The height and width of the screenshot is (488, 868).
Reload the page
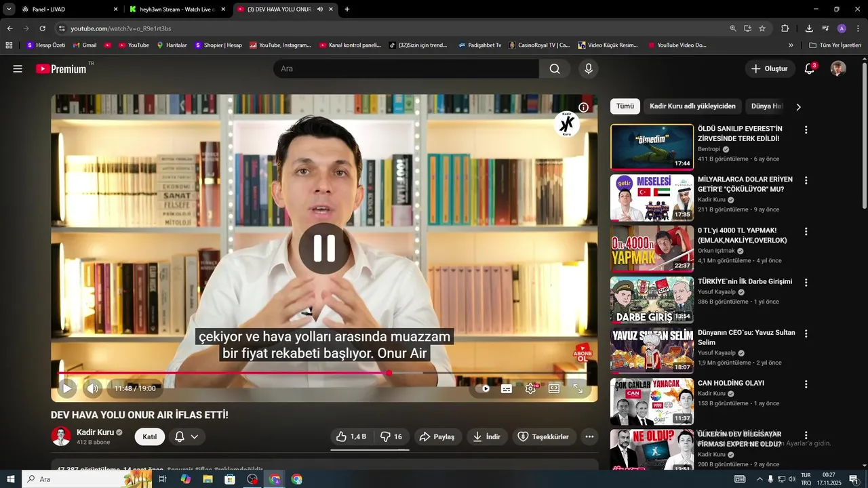pos(42,28)
